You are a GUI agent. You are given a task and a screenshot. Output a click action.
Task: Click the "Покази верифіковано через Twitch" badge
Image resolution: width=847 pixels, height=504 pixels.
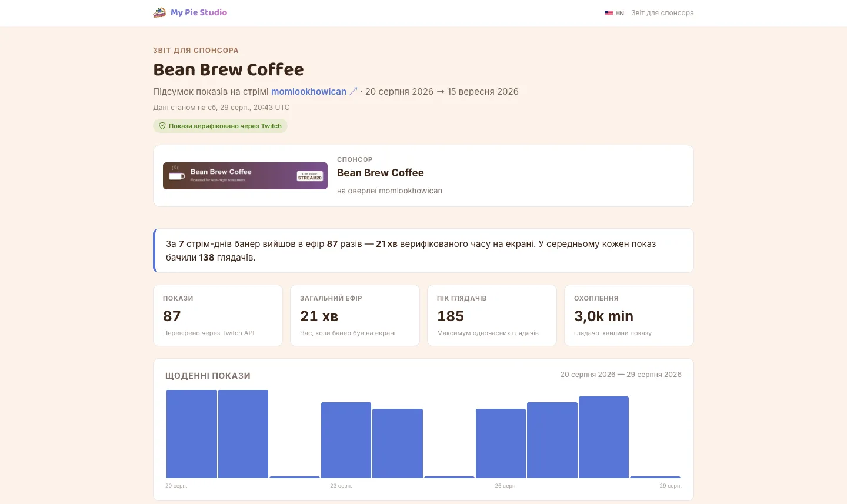pos(220,126)
